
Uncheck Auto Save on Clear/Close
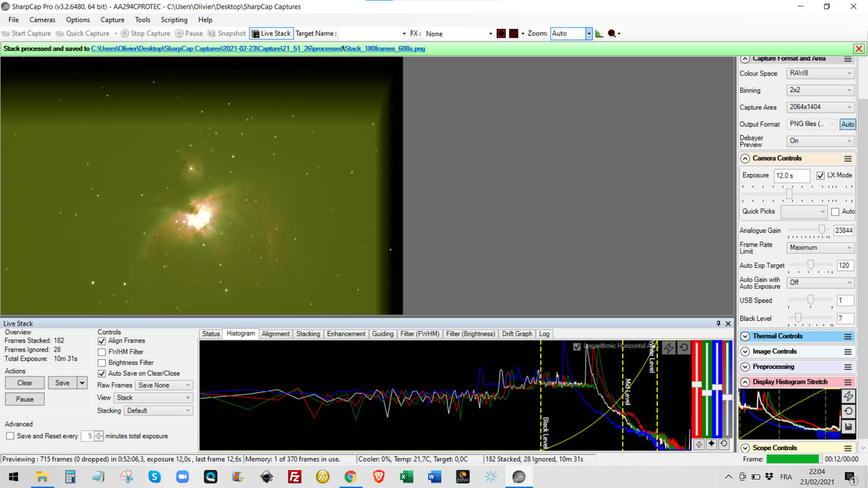click(102, 374)
